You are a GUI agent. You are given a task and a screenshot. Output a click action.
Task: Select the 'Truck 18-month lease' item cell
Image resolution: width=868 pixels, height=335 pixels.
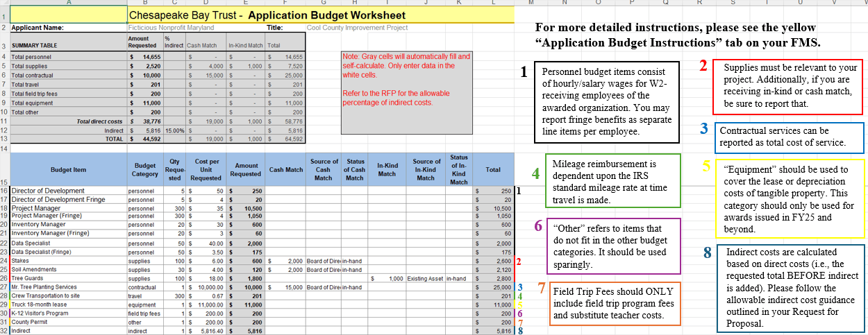pos(69,304)
